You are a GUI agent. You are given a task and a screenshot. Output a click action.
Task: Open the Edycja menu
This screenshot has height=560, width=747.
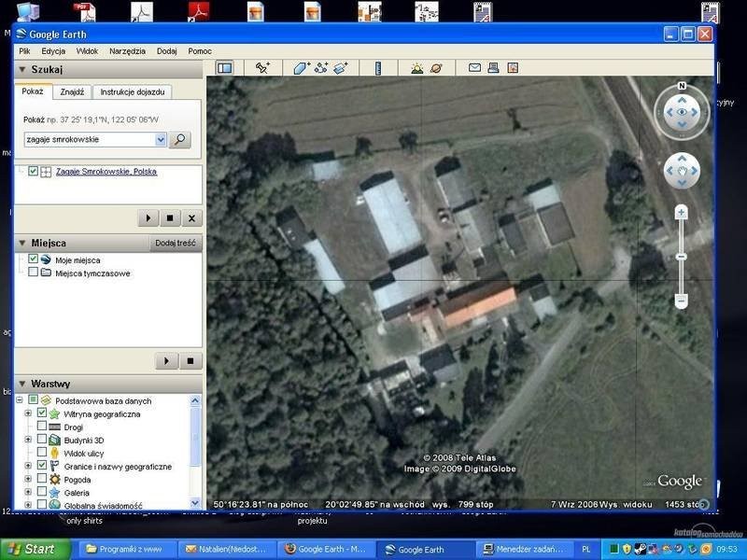(x=53, y=51)
